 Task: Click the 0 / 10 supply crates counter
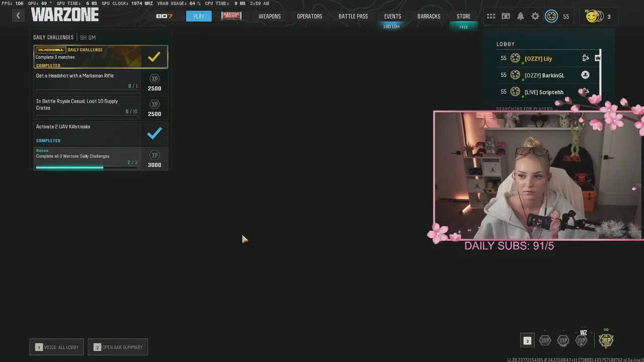pos(131,112)
